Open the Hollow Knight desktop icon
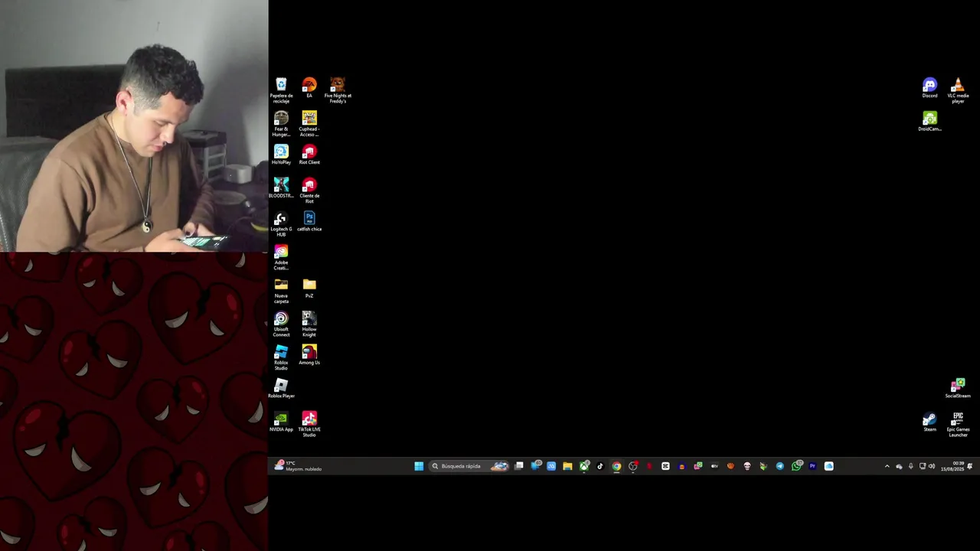This screenshot has width=980, height=551. point(309,324)
